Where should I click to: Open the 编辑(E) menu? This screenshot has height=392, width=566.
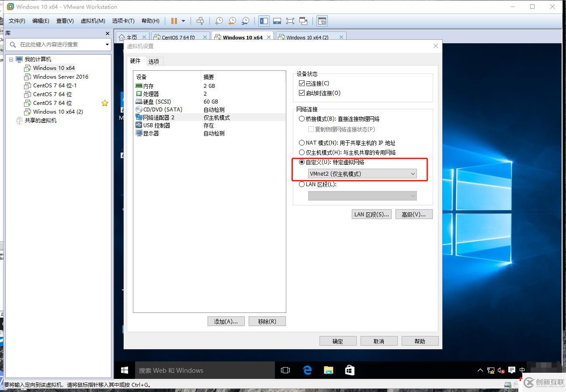click(41, 21)
